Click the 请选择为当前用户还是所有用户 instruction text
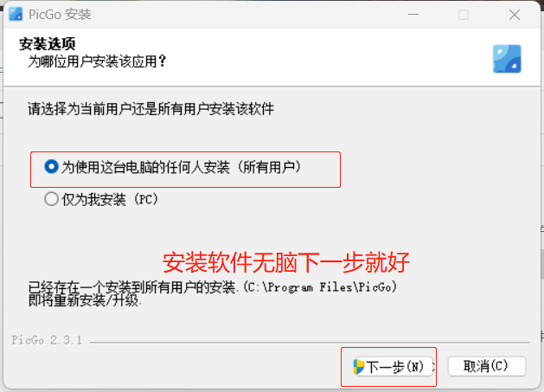Image resolution: width=544 pixels, height=392 pixels. (150, 109)
